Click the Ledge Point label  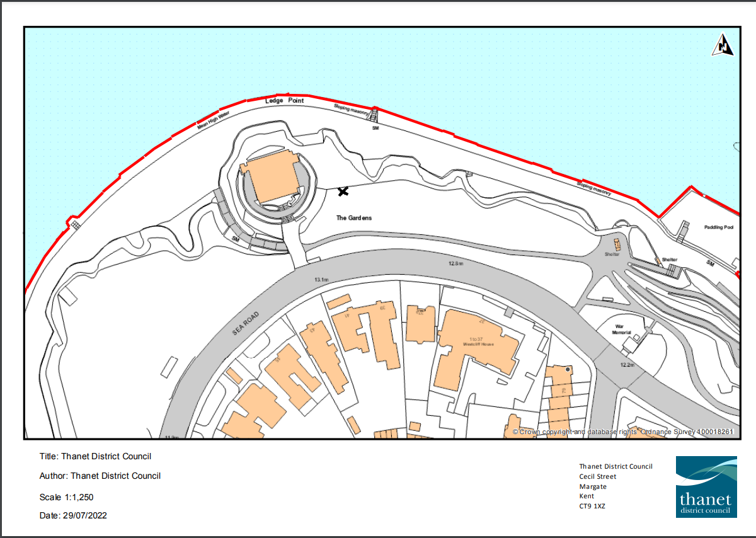pyautogui.click(x=284, y=101)
